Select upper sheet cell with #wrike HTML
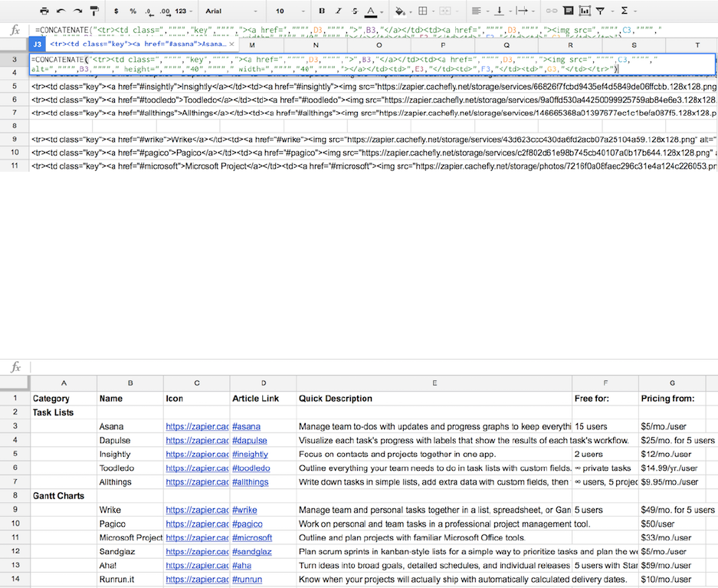The height and width of the screenshot is (588, 718). click(373, 140)
